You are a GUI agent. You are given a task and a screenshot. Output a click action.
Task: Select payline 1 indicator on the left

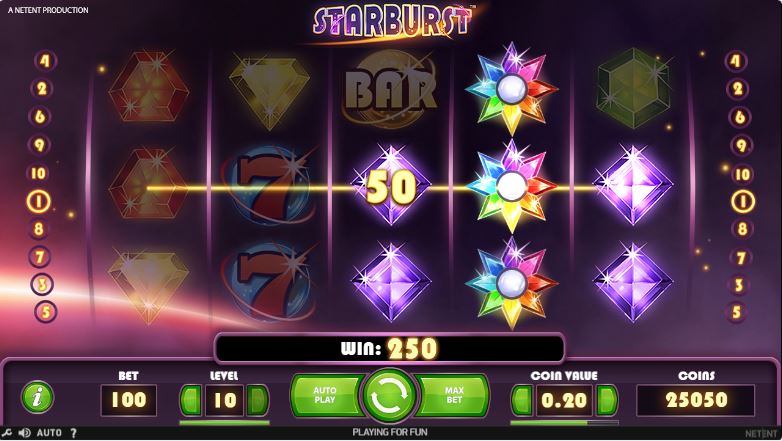click(38, 201)
